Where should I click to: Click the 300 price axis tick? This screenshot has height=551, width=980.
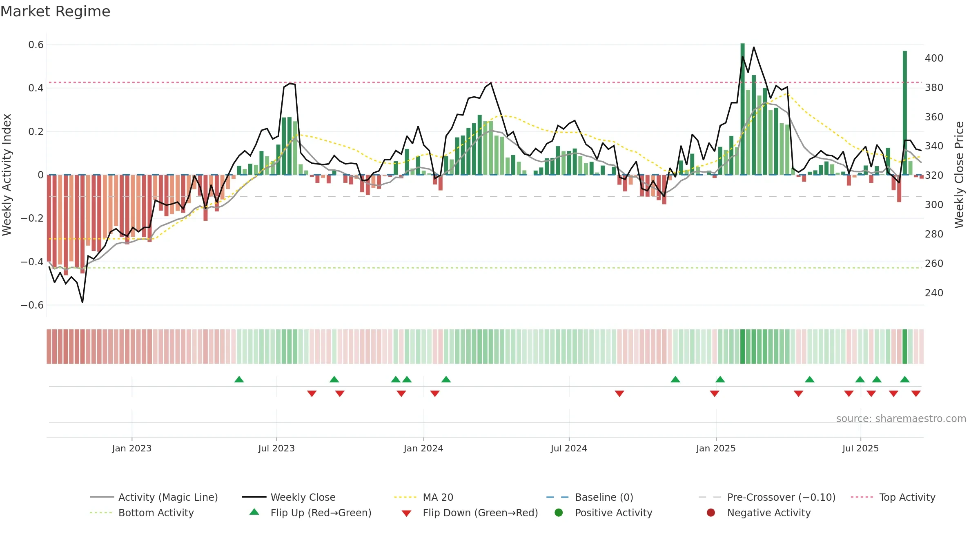(x=934, y=205)
